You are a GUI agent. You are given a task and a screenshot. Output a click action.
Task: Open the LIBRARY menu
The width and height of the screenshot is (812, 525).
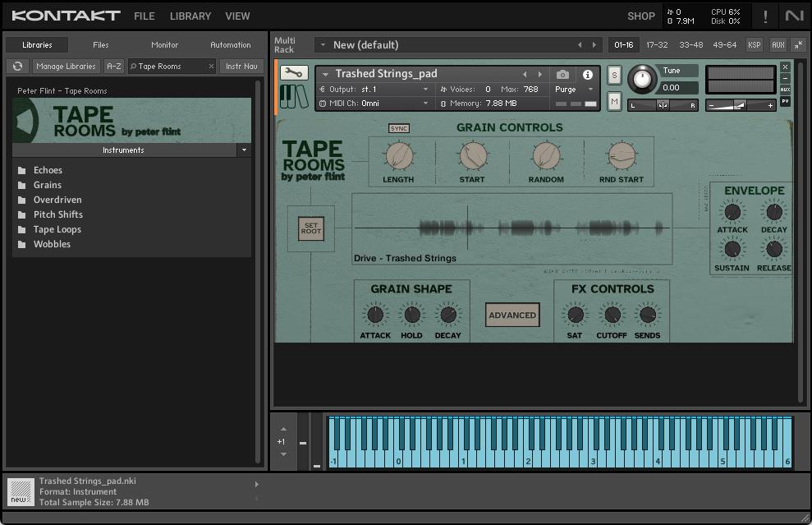point(190,16)
